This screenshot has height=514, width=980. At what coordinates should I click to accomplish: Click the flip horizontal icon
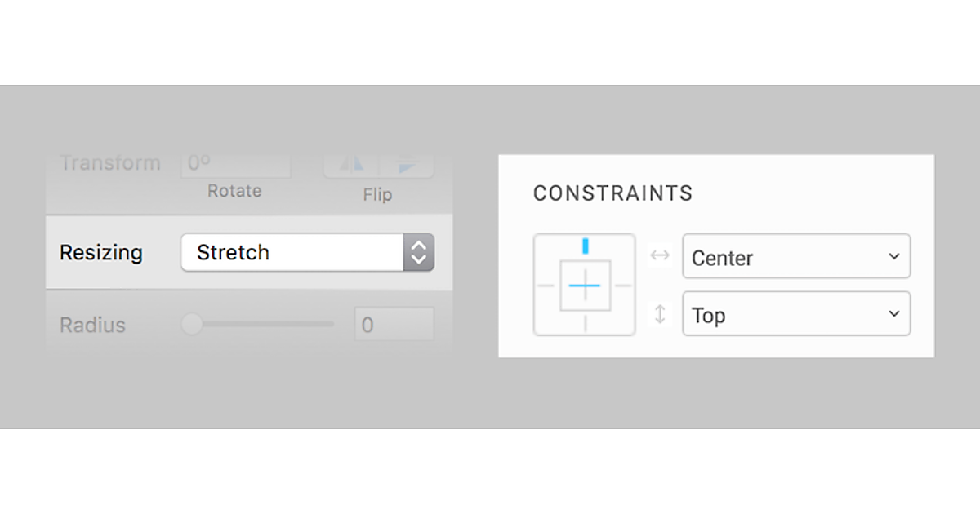[x=351, y=165]
